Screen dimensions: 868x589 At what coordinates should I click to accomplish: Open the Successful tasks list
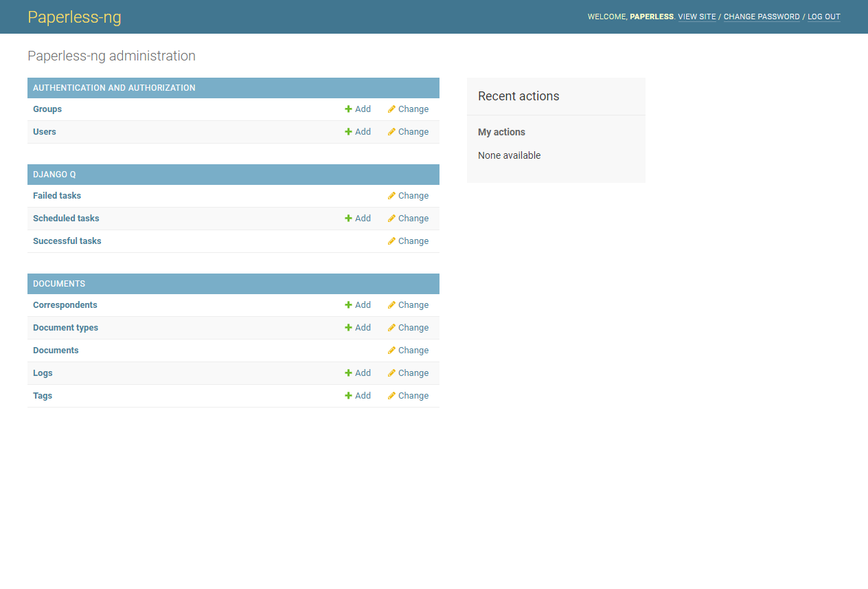click(x=67, y=241)
